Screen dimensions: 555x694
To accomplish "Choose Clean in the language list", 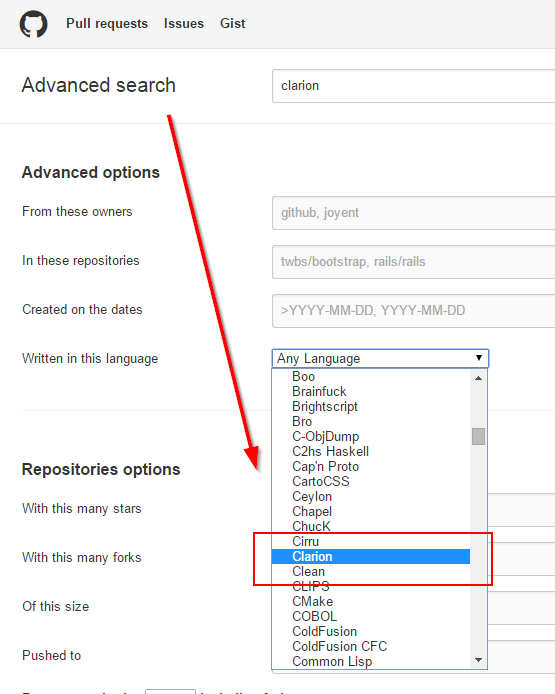I will point(371,571).
